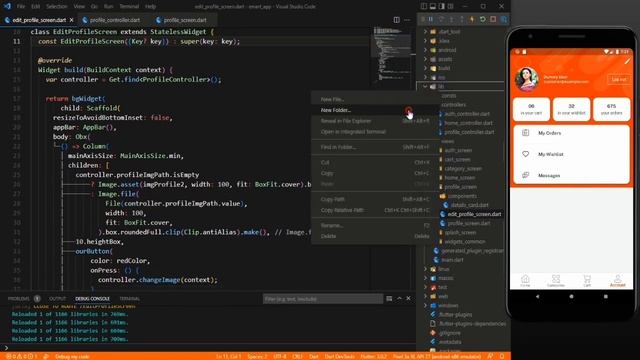Switch to Terminal panel tab
This screenshot has width=640, height=360.
[130, 299]
